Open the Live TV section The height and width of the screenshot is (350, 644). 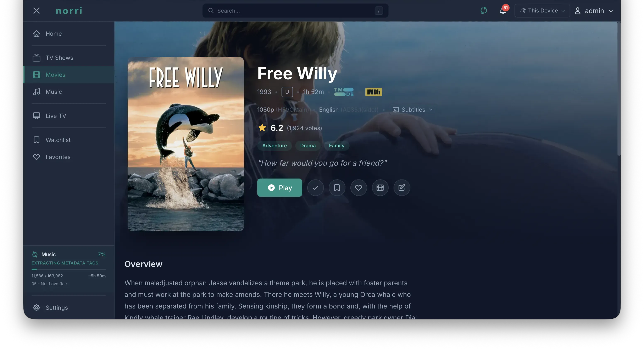pyautogui.click(x=69, y=116)
